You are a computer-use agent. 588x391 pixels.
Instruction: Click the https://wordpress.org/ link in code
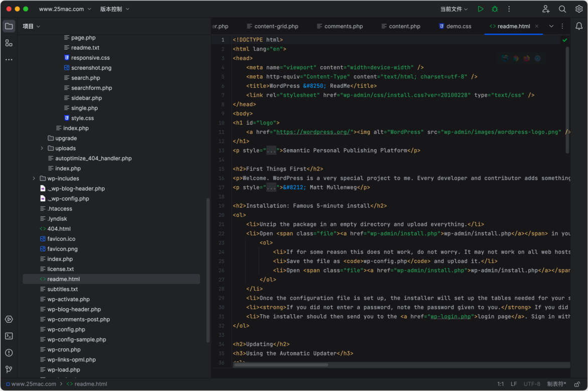313,132
